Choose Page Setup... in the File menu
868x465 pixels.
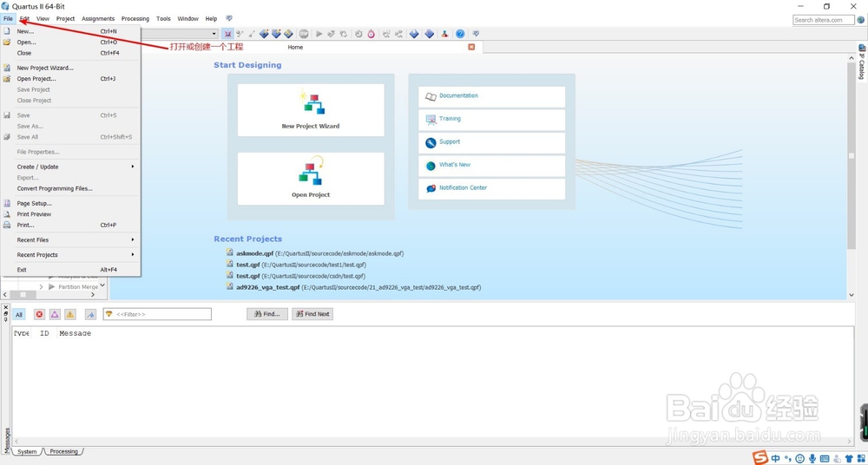71,204
